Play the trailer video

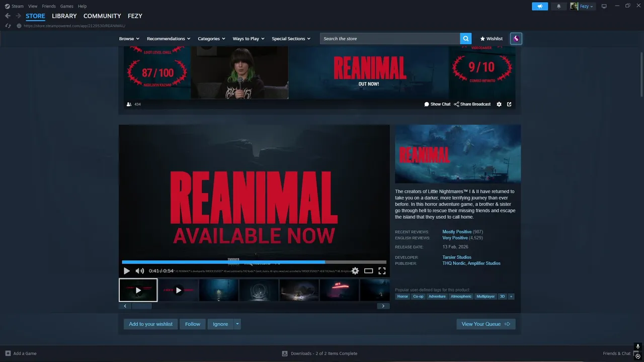[127, 271]
